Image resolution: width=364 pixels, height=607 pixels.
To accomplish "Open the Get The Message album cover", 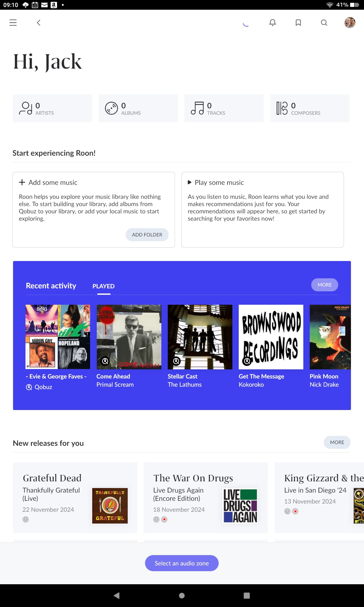I will pyautogui.click(x=271, y=337).
